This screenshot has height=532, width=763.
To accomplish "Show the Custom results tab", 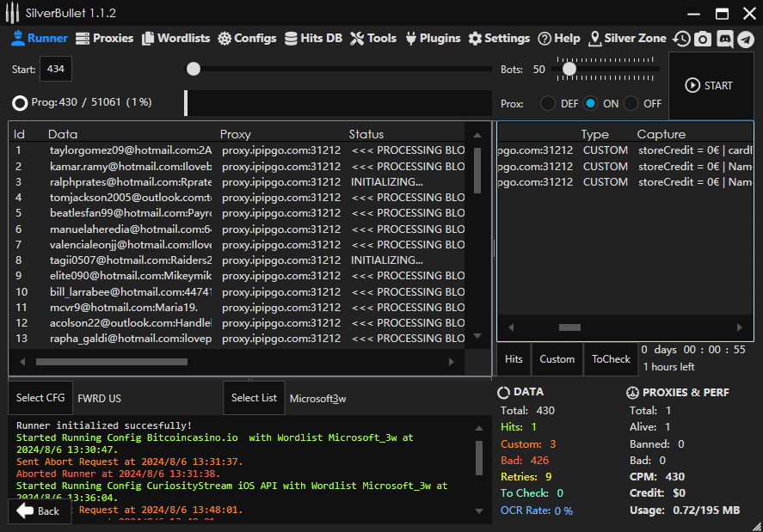I will tap(557, 359).
